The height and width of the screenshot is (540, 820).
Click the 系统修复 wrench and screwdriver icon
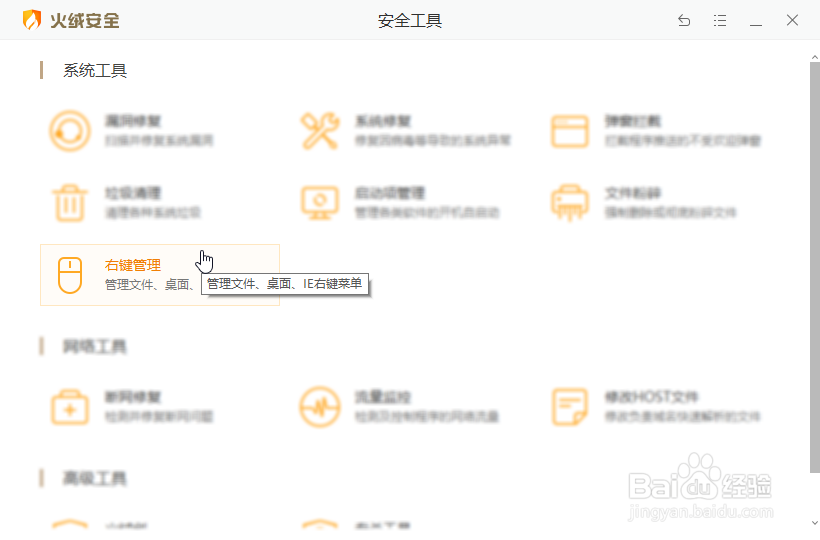(320, 131)
